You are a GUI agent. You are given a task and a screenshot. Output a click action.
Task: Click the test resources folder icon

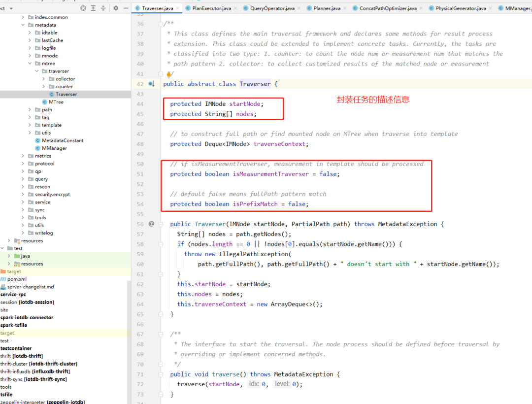coord(17,264)
